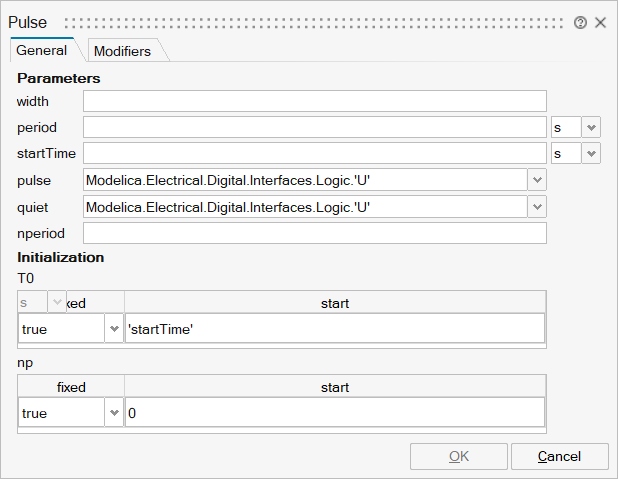
Task: Click the period input field
Action: coord(314,127)
